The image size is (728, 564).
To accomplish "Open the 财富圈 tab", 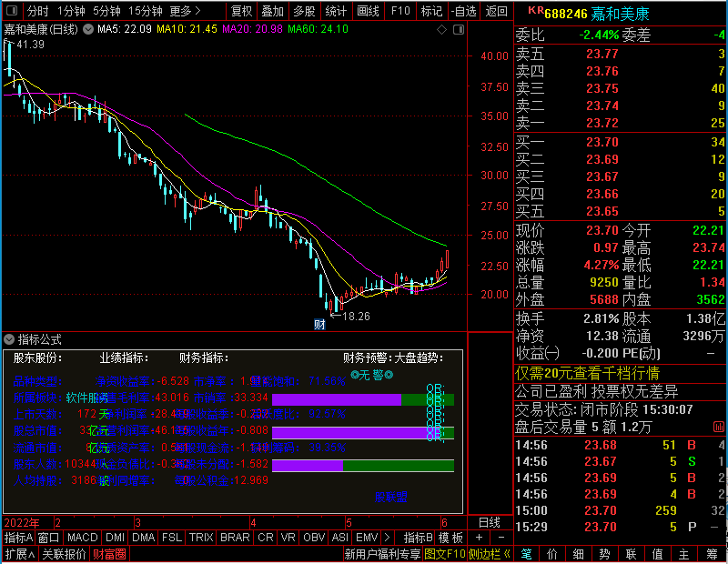I will [x=109, y=554].
